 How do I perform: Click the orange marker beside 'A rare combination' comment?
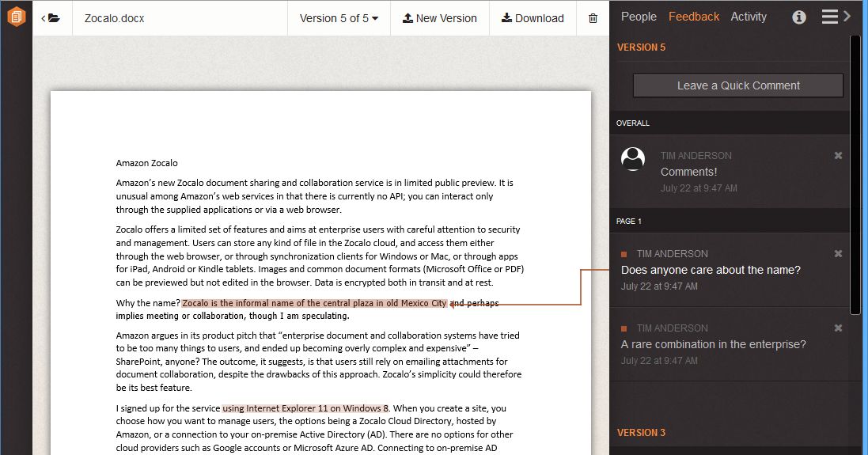point(624,328)
